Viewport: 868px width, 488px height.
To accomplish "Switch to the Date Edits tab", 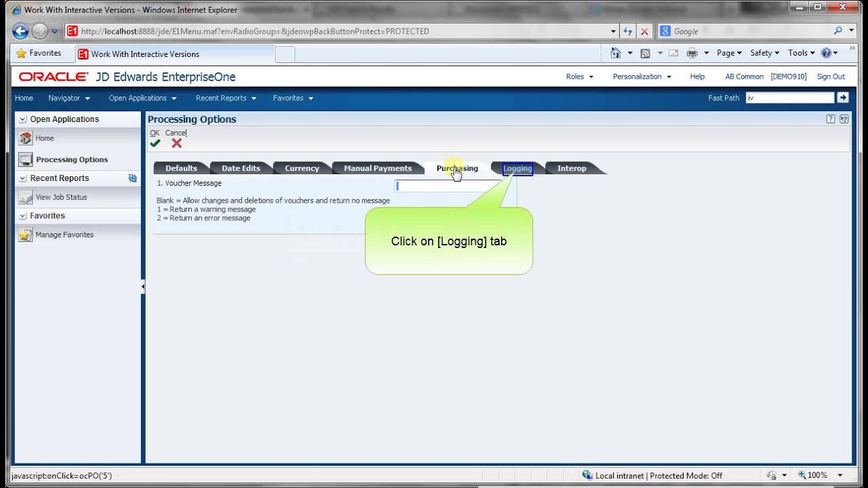I will coord(241,168).
